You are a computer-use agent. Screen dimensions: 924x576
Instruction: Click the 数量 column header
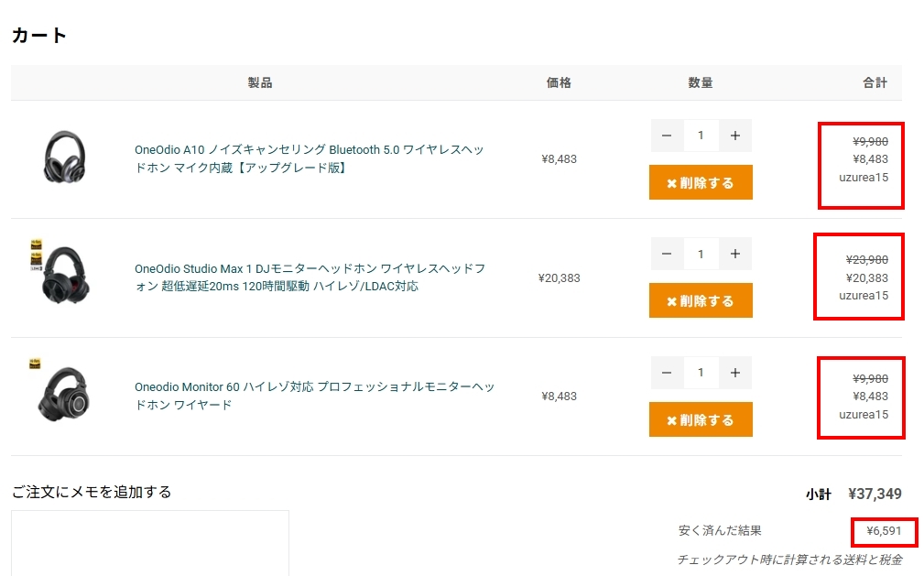[x=701, y=82]
